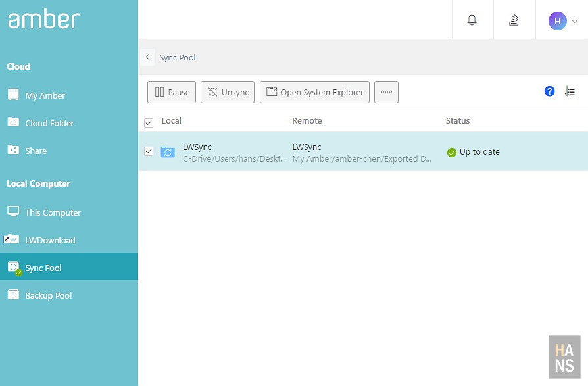The height and width of the screenshot is (386, 588).
Task: Click the H user avatar
Action: click(x=557, y=21)
